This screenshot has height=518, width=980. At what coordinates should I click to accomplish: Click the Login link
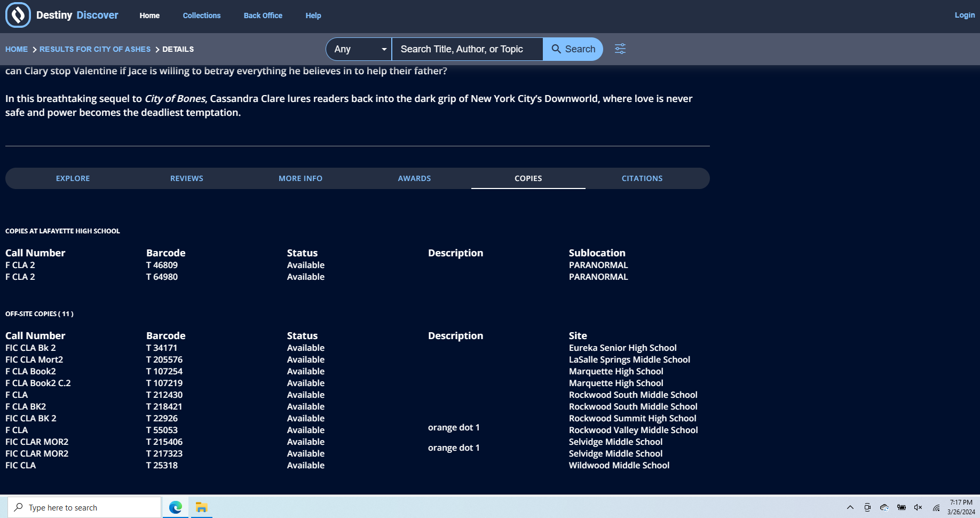pos(965,15)
